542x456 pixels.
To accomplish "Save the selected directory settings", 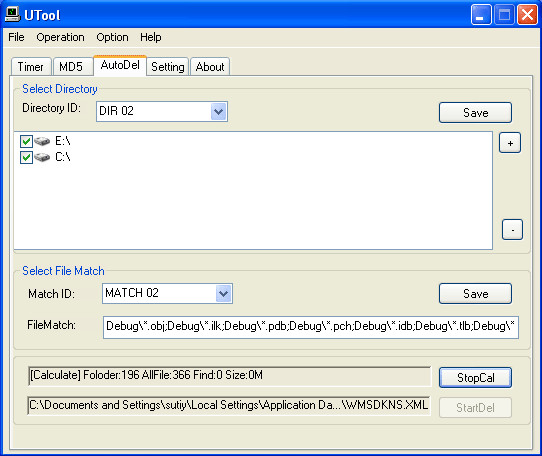I will point(475,112).
